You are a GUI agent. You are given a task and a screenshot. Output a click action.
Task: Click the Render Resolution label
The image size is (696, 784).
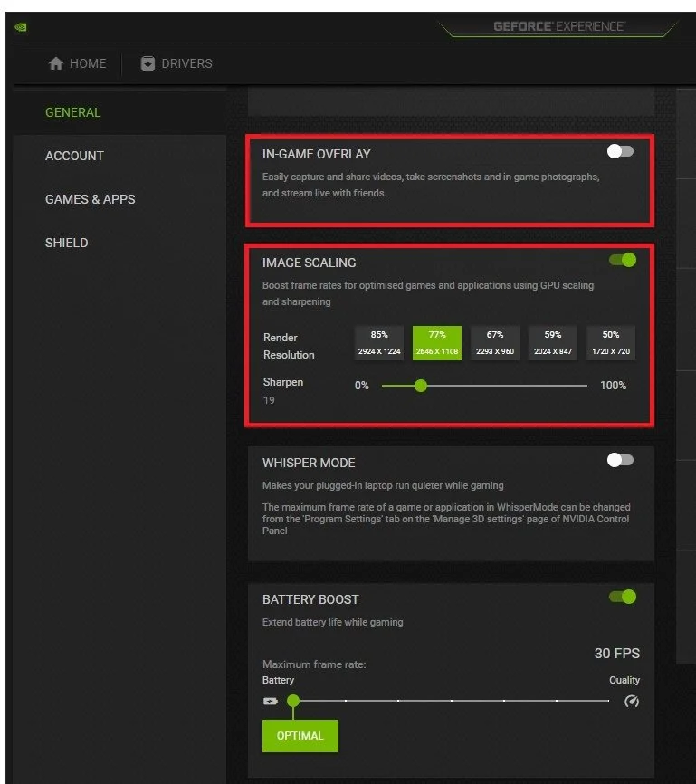click(289, 346)
